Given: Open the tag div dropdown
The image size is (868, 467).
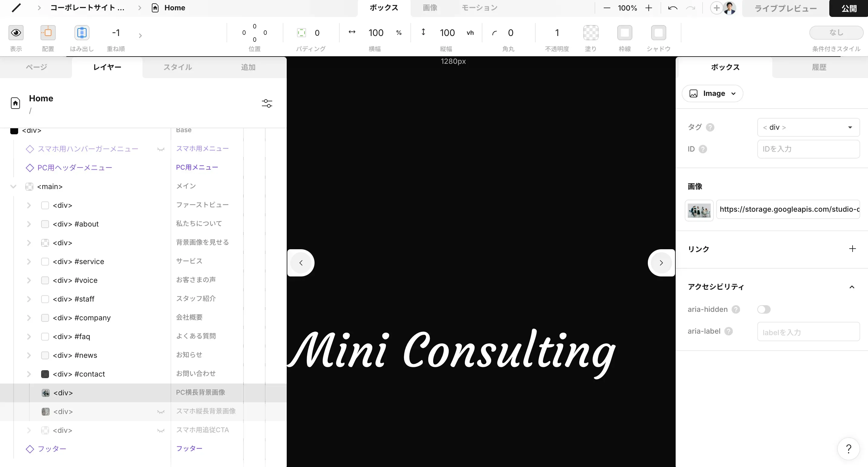Looking at the screenshot, I should [x=808, y=127].
